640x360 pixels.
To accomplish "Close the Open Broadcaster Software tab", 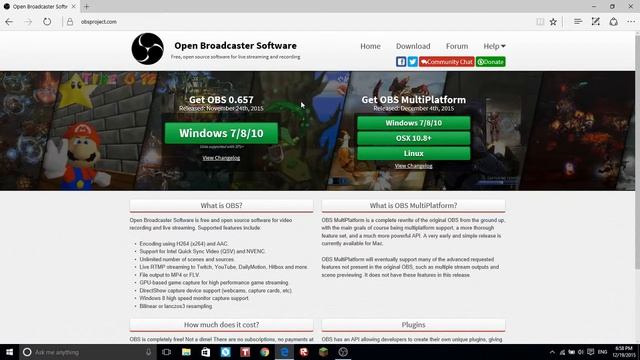I will tap(73, 7).
